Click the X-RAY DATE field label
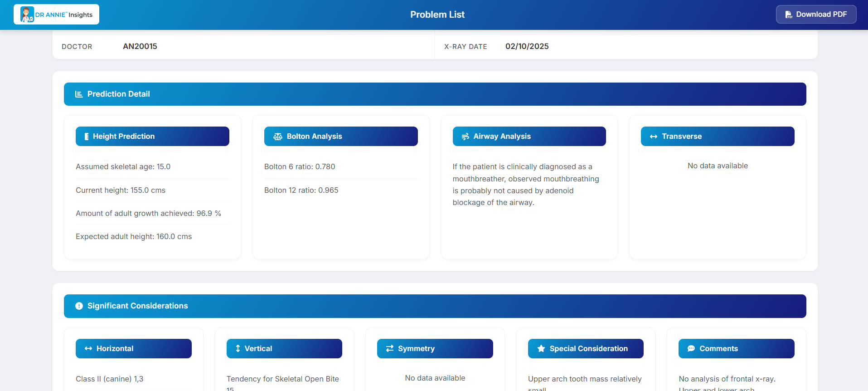The height and width of the screenshot is (391, 868). coord(466,47)
